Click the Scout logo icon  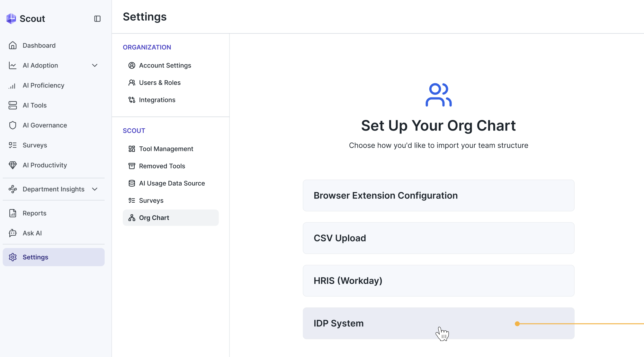coord(11,19)
